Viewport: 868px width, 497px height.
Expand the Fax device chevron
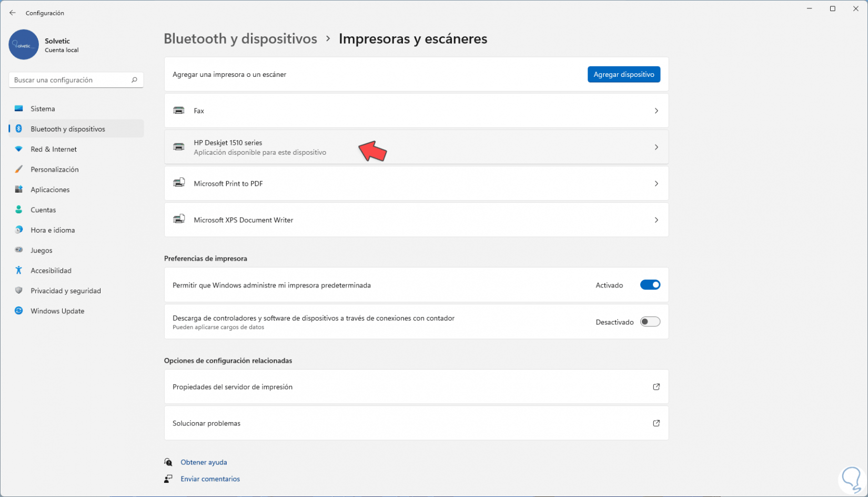click(x=656, y=111)
